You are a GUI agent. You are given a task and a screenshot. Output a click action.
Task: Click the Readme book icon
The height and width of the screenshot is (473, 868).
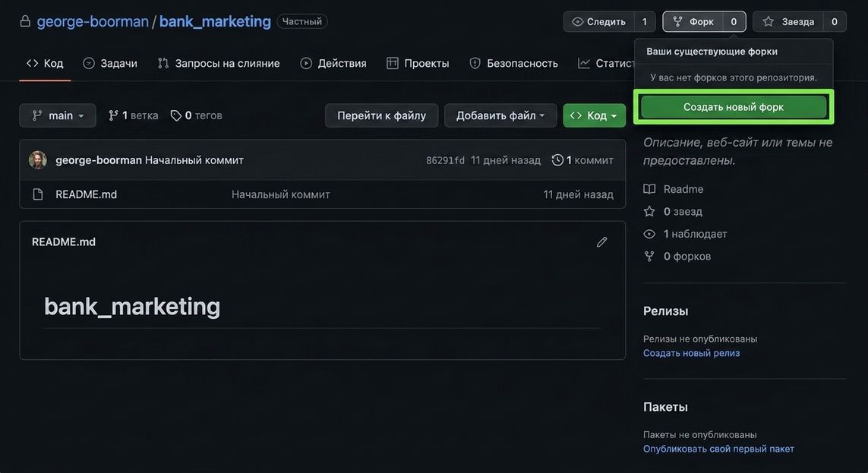pyautogui.click(x=649, y=189)
